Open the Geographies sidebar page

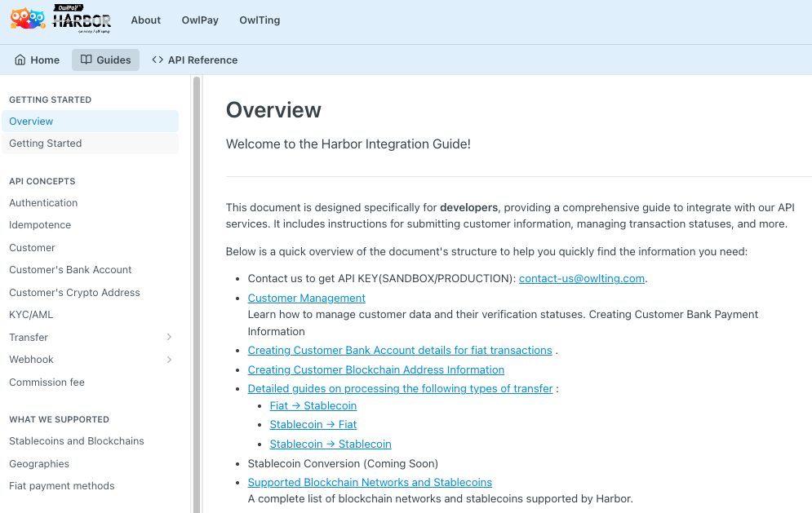[x=39, y=464]
